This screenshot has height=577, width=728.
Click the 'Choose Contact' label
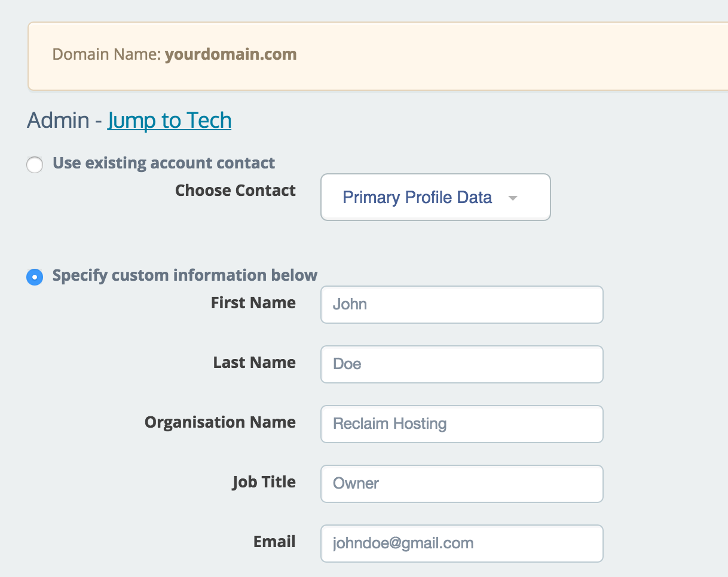pos(235,191)
